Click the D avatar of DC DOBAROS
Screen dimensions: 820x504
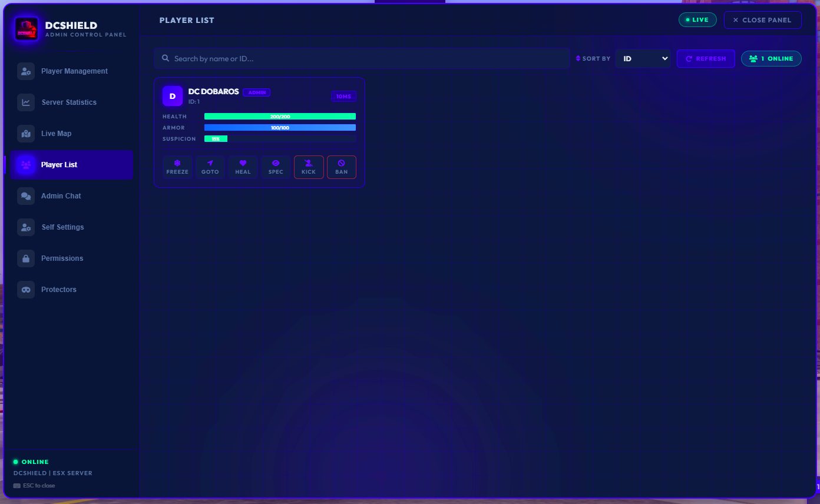pos(173,96)
